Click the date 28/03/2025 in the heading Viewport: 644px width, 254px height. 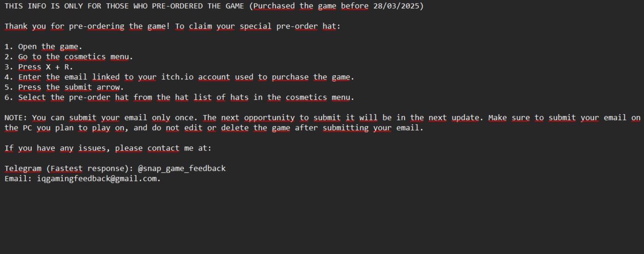coord(396,6)
